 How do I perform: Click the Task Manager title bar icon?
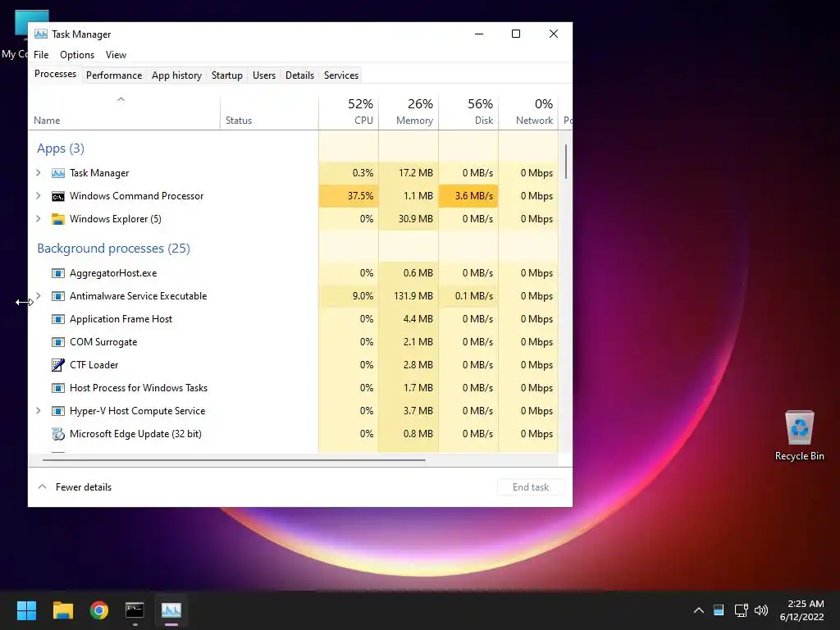point(41,34)
